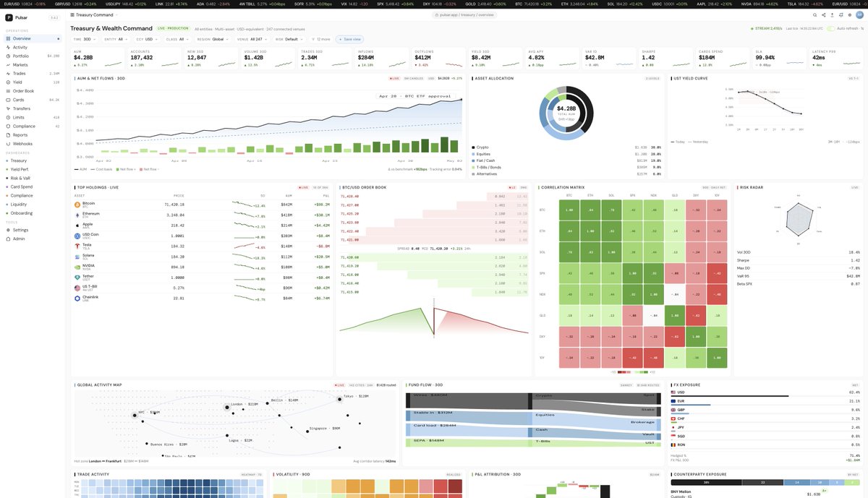
Task: Click the pulsar.app address bar
Action: tap(464, 14)
